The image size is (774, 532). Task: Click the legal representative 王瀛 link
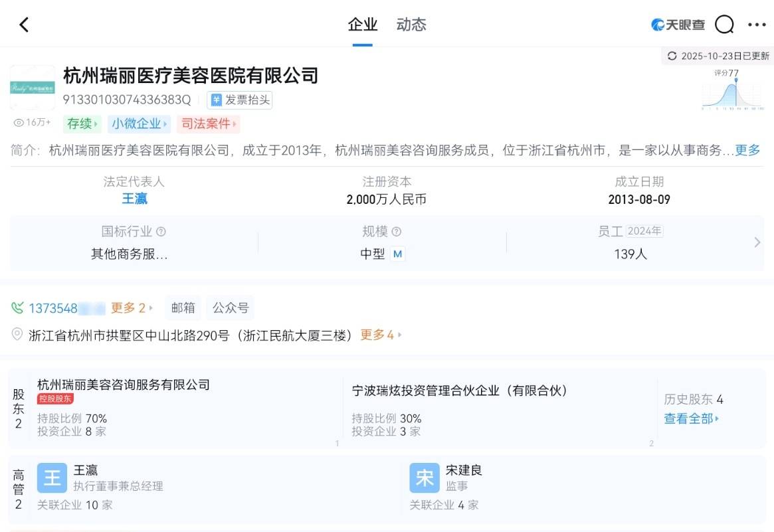point(134,199)
